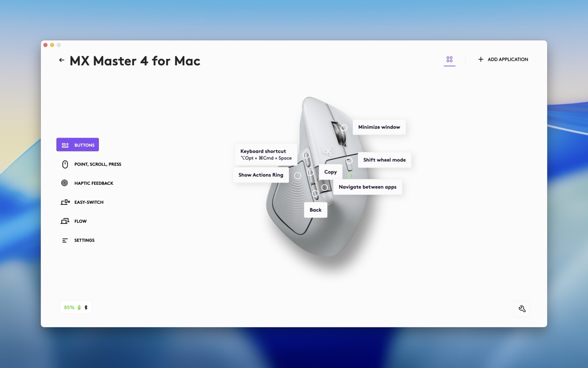Click the Minimize window button label
Image resolution: width=588 pixels, height=368 pixels.
click(x=379, y=127)
